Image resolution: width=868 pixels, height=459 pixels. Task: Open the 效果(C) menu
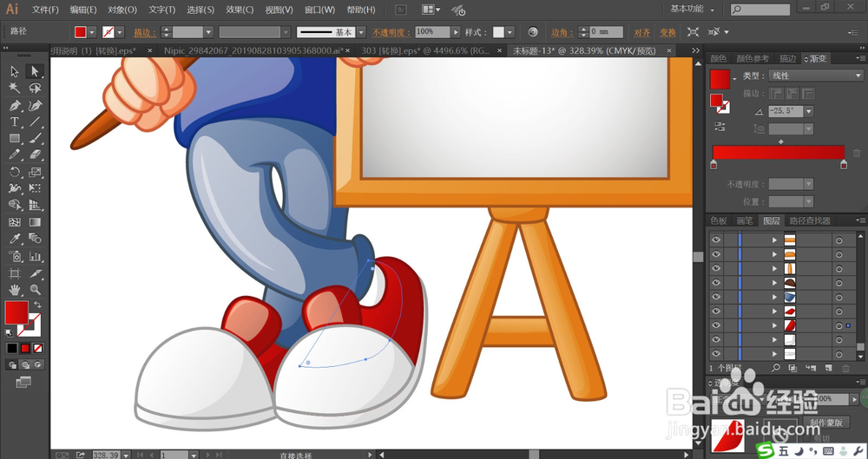click(240, 10)
